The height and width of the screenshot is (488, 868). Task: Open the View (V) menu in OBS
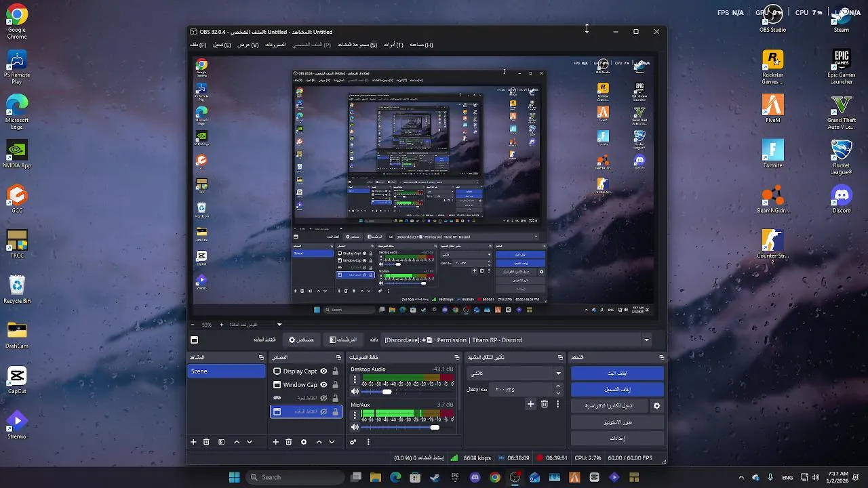tap(248, 45)
